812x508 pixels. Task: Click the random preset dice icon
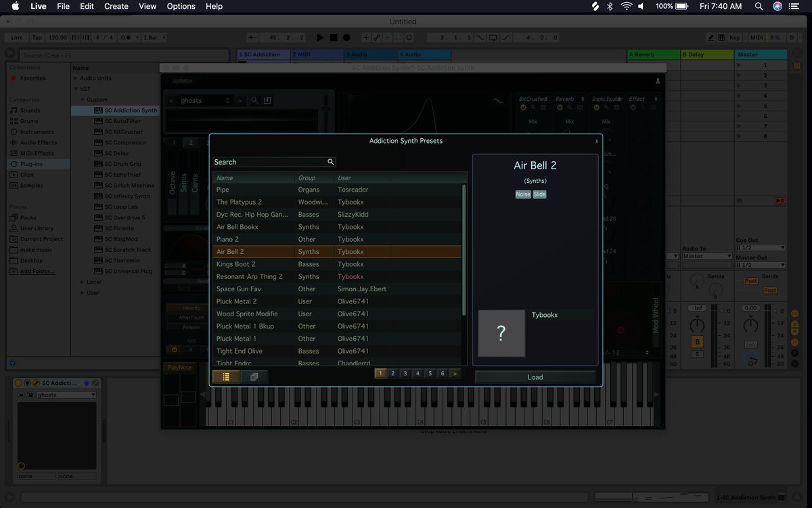pyautogui.click(x=254, y=375)
